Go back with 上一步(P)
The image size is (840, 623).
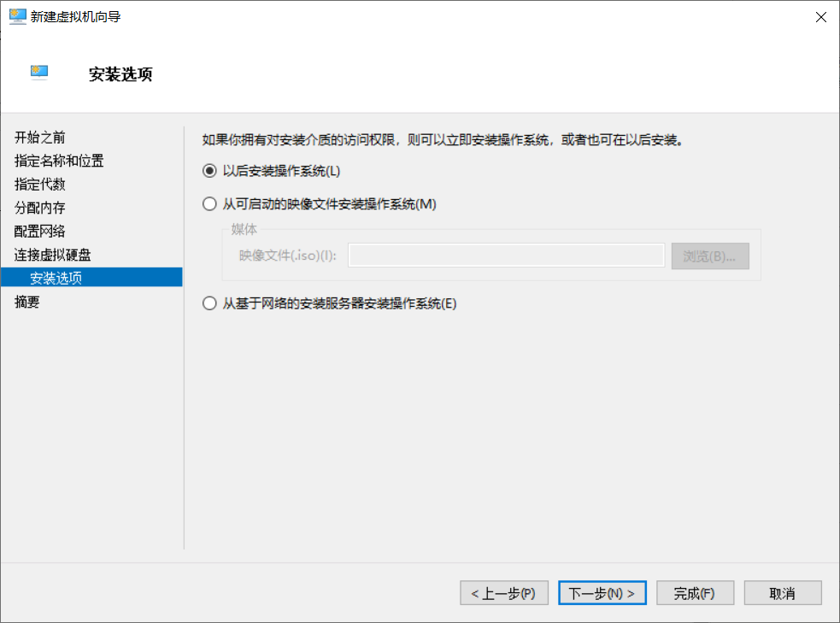503,592
